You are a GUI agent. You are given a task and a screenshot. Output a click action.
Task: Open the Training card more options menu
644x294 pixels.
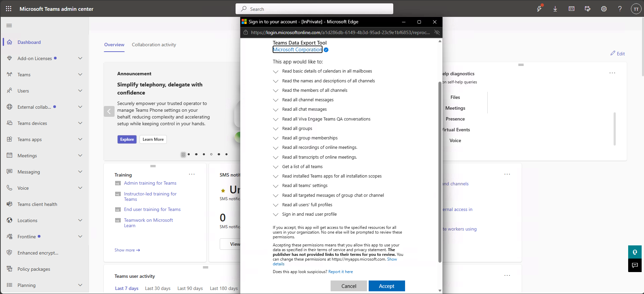point(192,174)
